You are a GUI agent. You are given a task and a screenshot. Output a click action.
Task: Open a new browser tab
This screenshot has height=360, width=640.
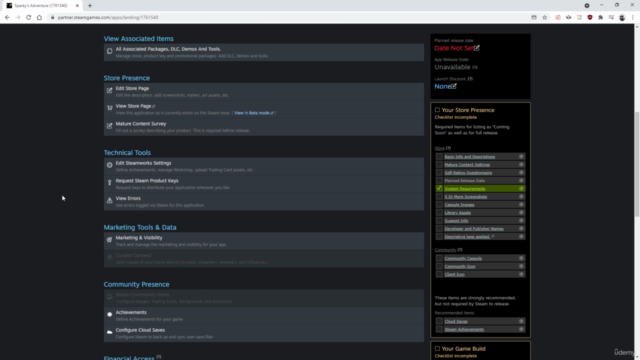pyautogui.click(x=90, y=6)
